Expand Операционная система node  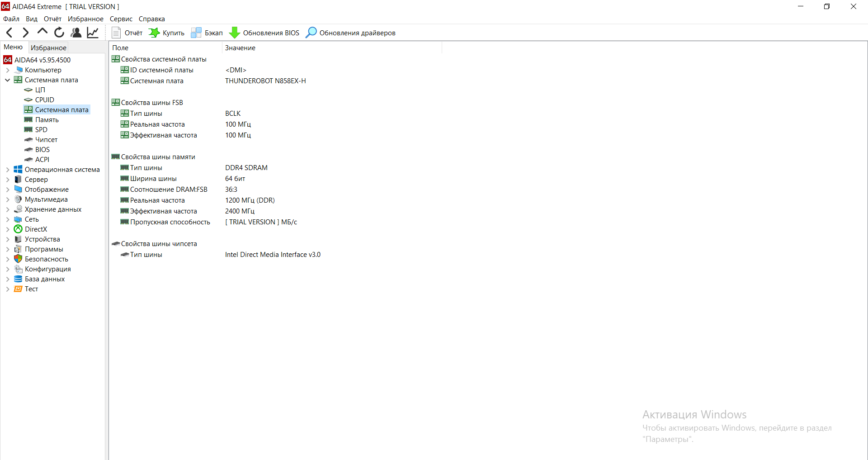coord(8,170)
